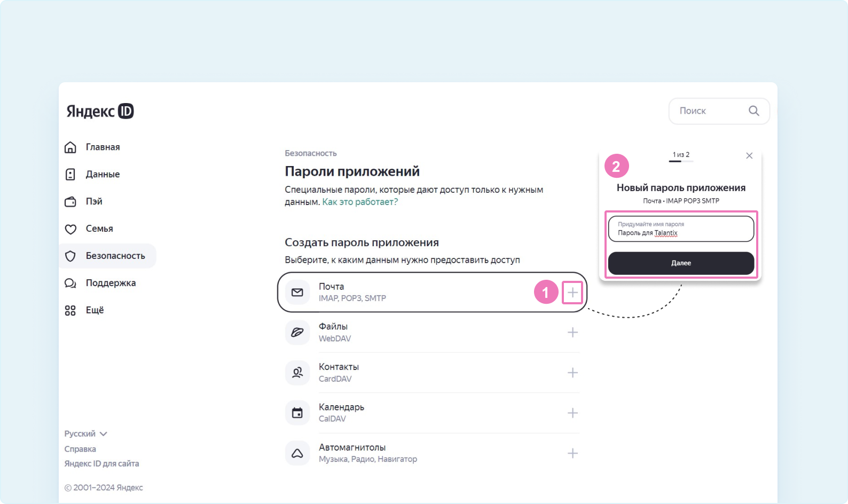Add an app password for Автомагнитолы
The height and width of the screenshot is (504, 848).
point(572,453)
